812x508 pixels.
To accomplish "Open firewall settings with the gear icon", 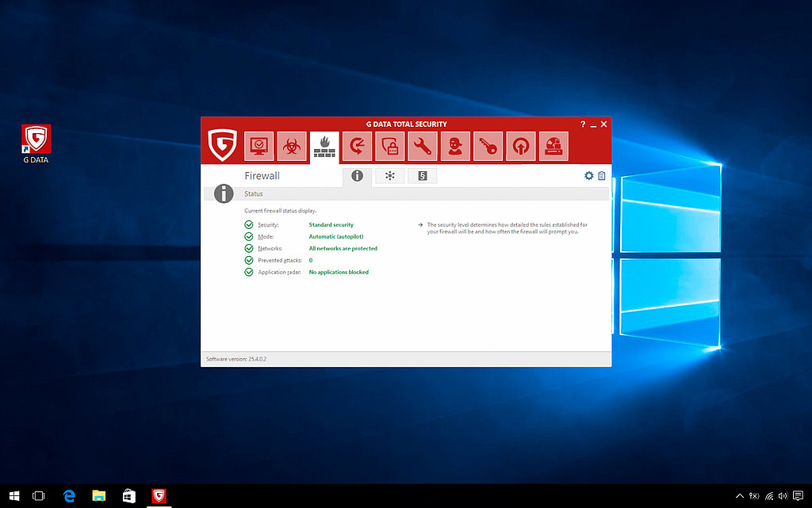I will [588, 176].
